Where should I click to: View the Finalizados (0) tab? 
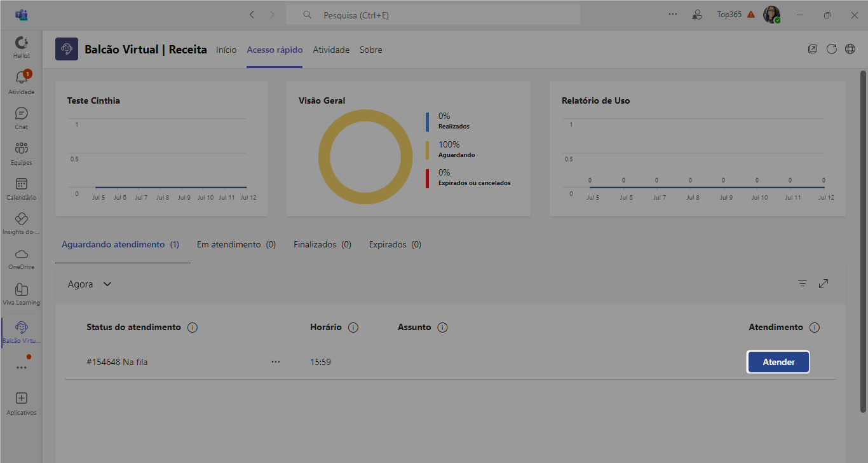coord(322,244)
